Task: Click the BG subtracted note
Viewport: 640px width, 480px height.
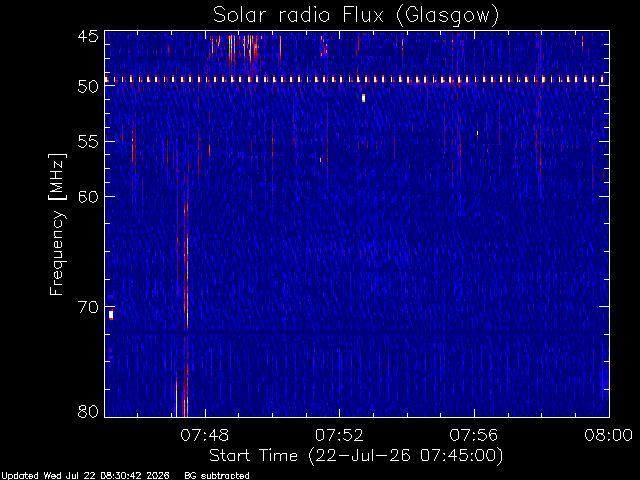Action: [217, 476]
